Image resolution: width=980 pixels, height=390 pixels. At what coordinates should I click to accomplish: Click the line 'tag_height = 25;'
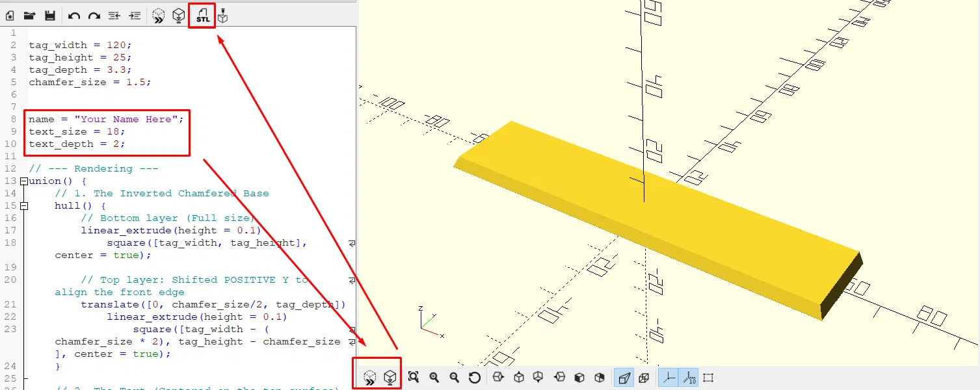point(80,58)
